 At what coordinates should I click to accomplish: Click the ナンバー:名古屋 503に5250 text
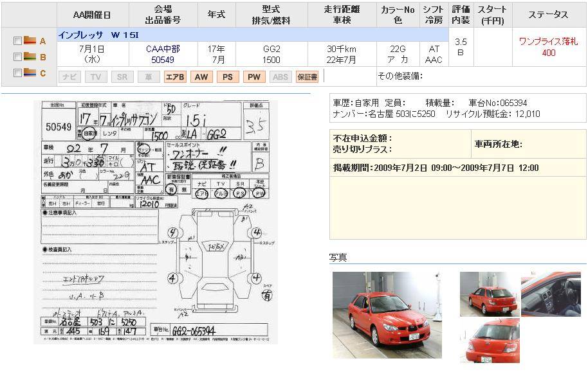[x=384, y=114]
